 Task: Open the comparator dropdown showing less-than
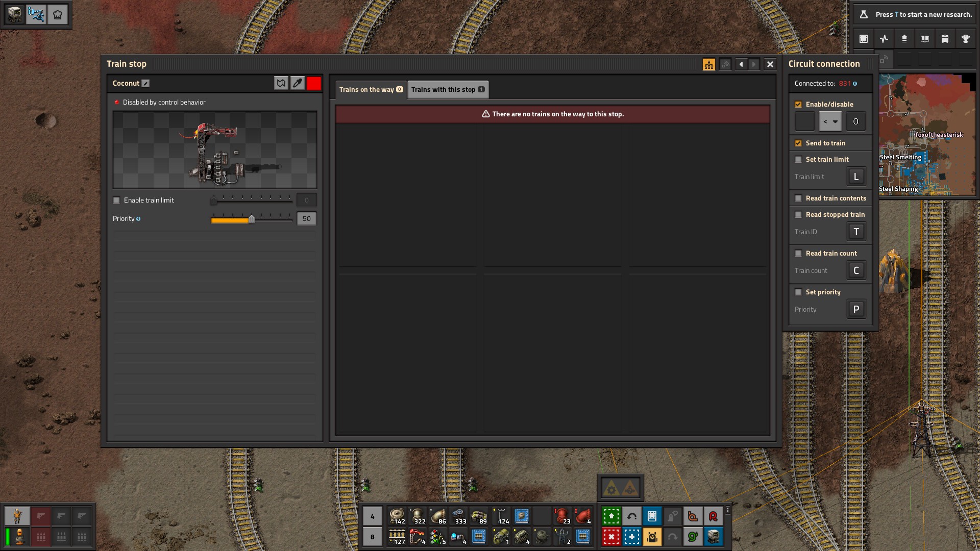[x=830, y=121]
